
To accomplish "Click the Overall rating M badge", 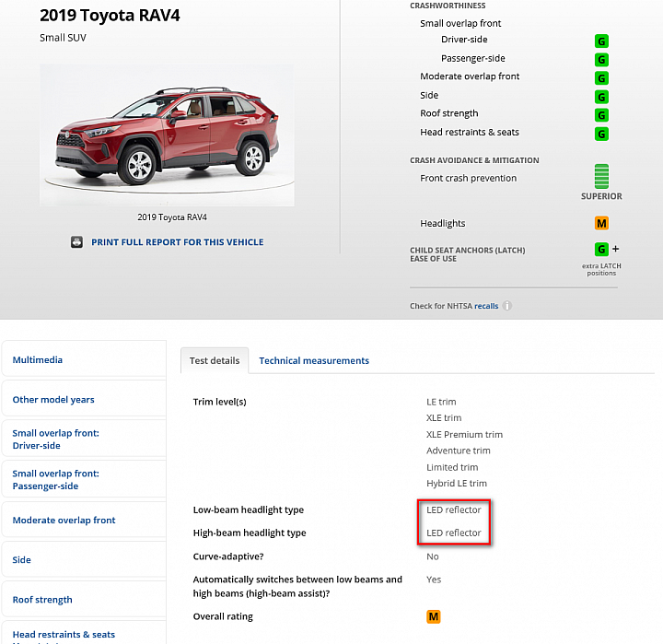I will click(434, 616).
